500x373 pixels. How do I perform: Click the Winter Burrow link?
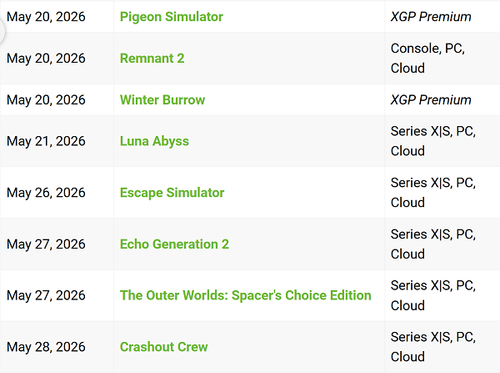[x=162, y=100]
